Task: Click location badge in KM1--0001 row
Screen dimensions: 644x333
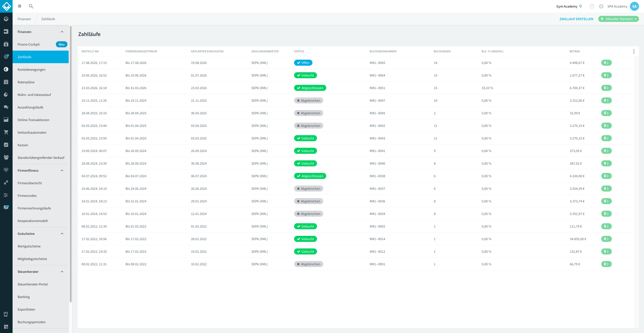Action: (606, 264)
